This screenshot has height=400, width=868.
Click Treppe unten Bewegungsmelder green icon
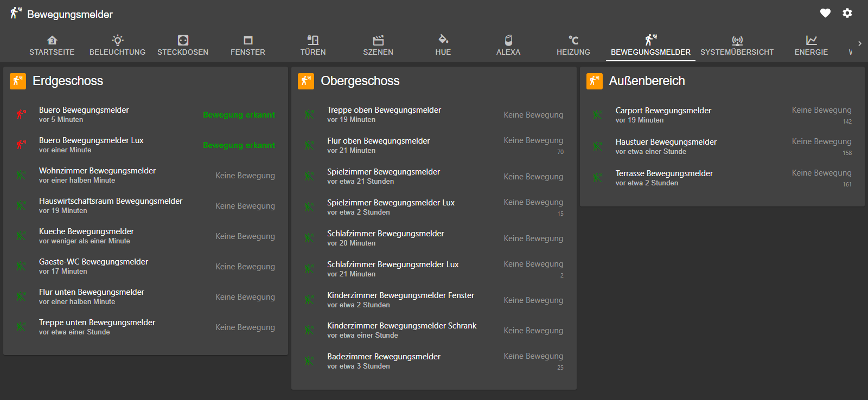coord(21,327)
